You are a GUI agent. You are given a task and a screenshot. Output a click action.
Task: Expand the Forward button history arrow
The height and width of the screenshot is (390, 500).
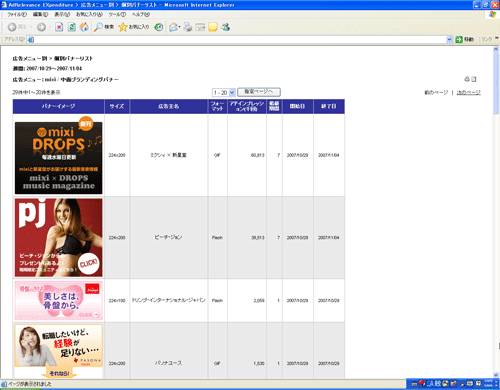pyautogui.click(x=49, y=27)
